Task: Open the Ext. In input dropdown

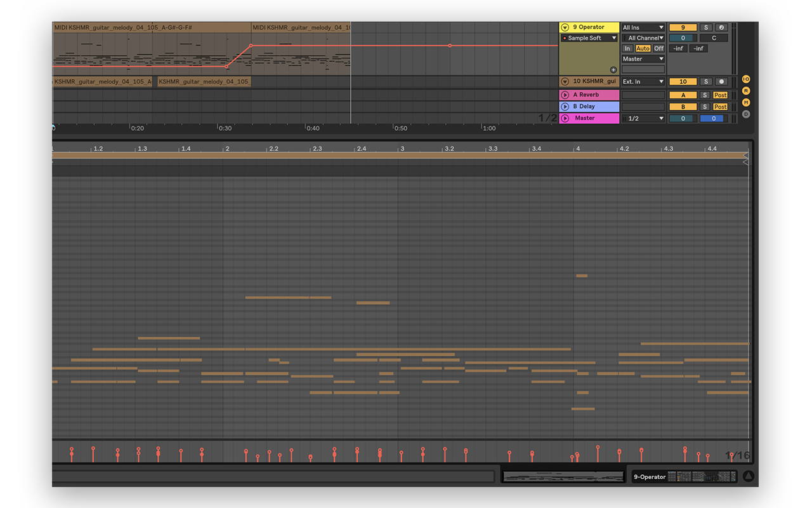Action: pyautogui.click(x=643, y=81)
